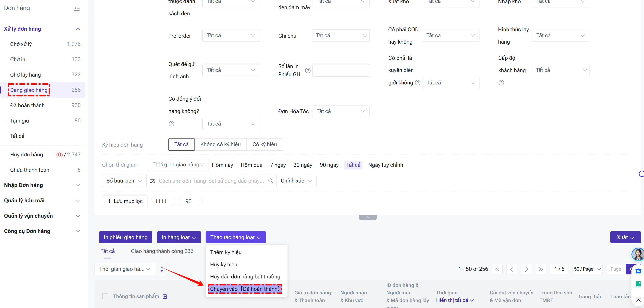Image resolution: width=644 pixels, height=308 pixels.
Task: Click the Lưu mục lọc button
Action: [x=125, y=201]
